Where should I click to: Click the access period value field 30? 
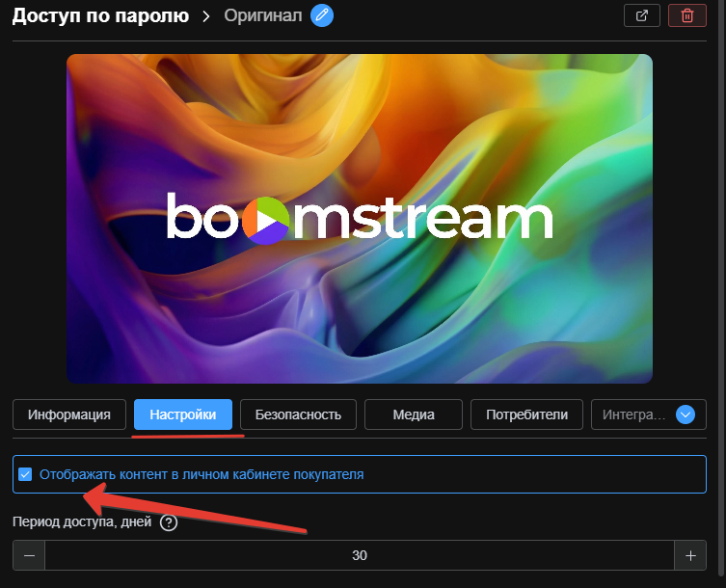[x=360, y=555]
